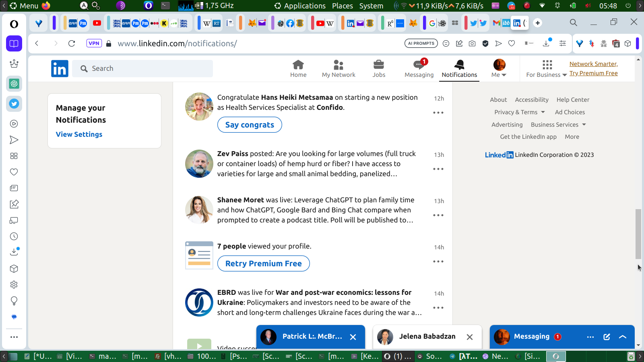Open Extensions cube in sidebar
This screenshot has width=644, height=362.
tap(14, 269)
